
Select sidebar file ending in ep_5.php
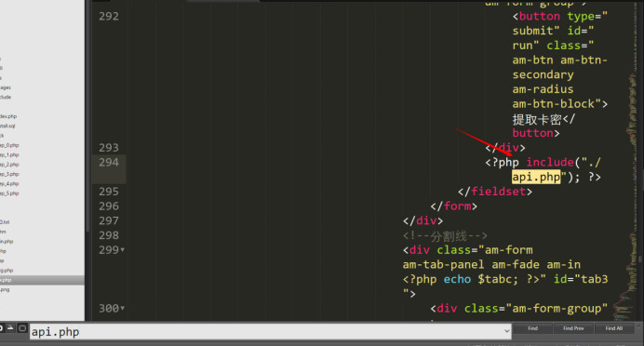(9, 193)
